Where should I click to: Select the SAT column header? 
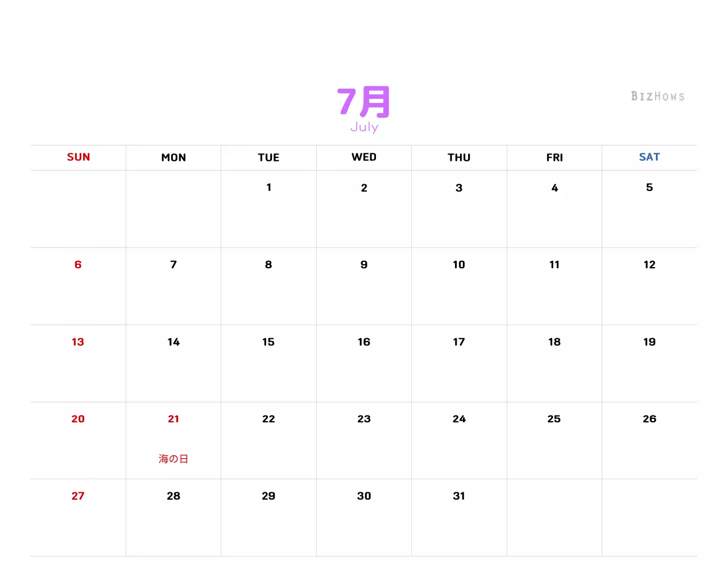(x=650, y=157)
